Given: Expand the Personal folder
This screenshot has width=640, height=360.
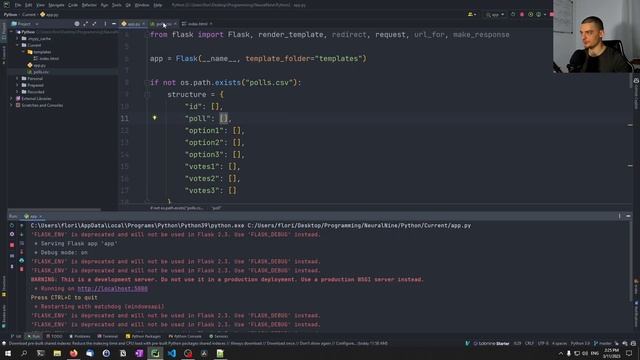Looking at the screenshot, I should (18, 78).
